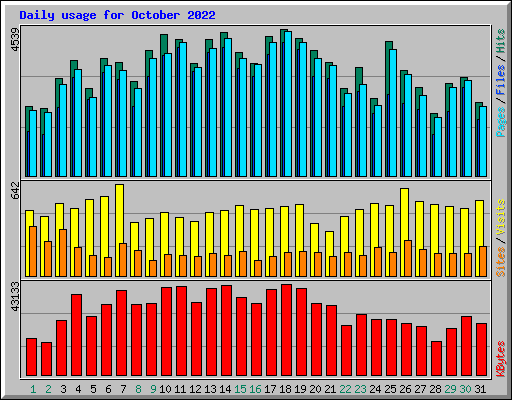Click day label 21 on the x-axis
Screen dimensions: 512x400
[x=330, y=389]
